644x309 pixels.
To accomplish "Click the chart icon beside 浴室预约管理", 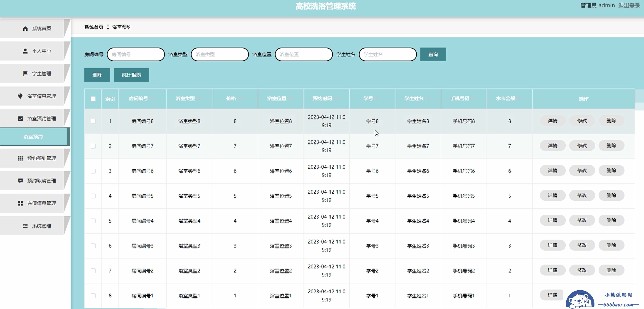I will [20, 119].
